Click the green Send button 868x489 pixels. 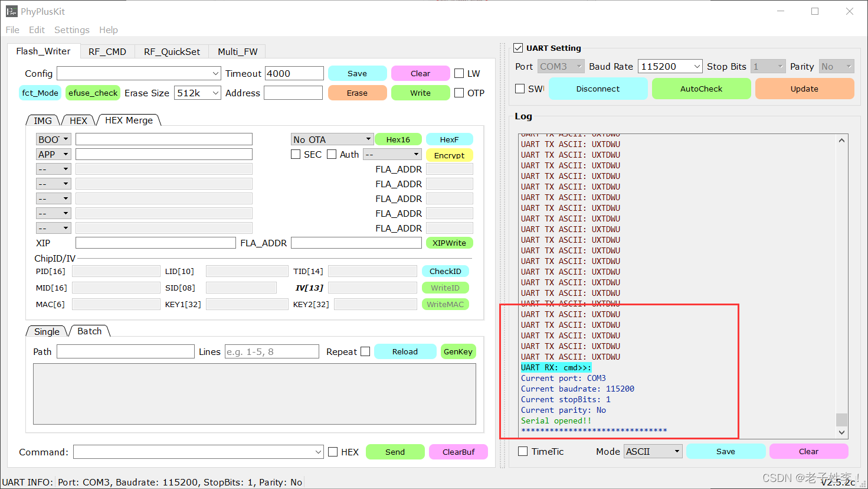(x=395, y=452)
